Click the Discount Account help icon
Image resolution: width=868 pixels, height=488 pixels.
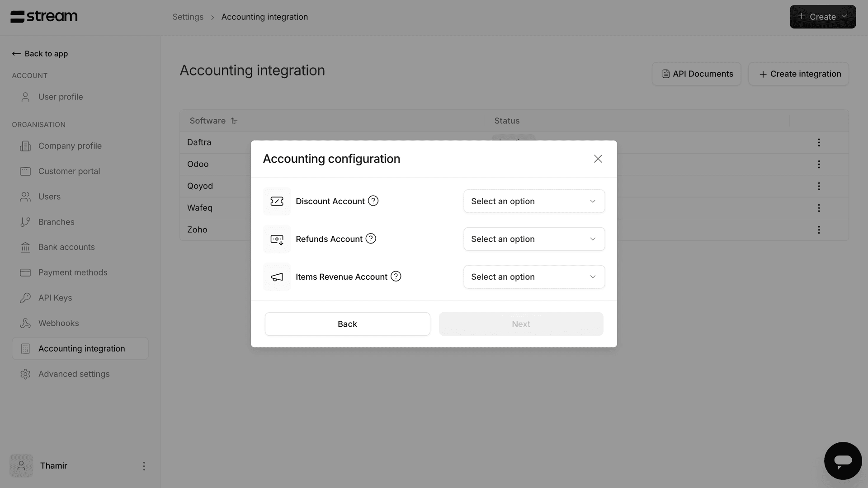pyautogui.click(x=373, y=201)
